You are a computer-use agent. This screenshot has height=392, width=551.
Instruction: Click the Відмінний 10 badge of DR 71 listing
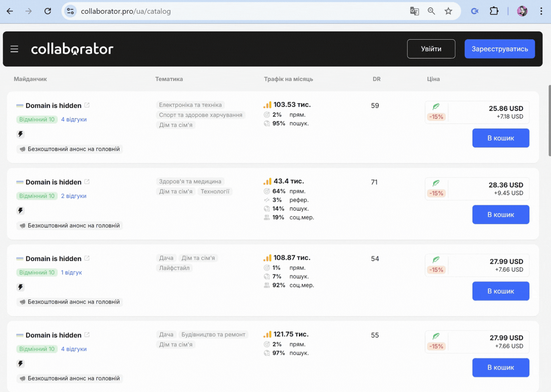pyautogui.click(x=37, y=196)
